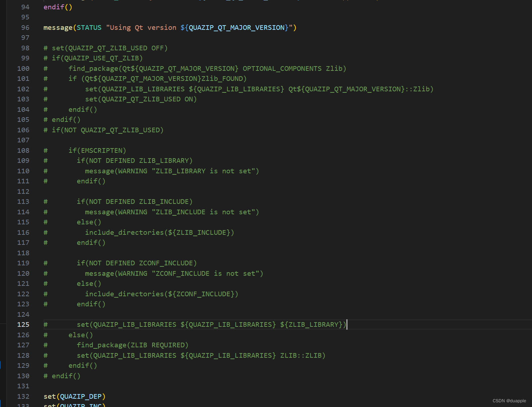Click '# endif()' on line 130
Image resolution: width=532 pixels, height=407 pixels.
[x=62, y=376]
